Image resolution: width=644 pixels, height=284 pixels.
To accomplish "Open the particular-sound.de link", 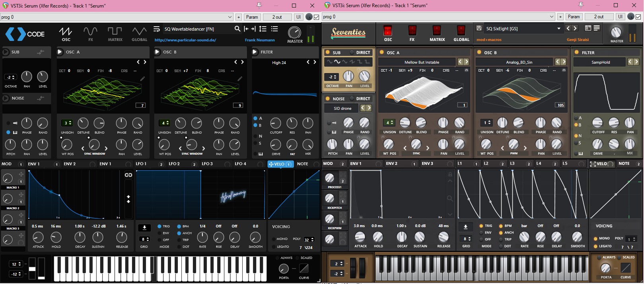I will (185, 40).
